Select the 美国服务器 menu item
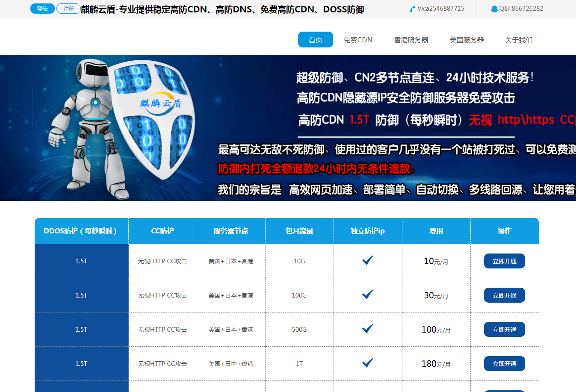This screenshot has width=576, height=392. click(x=467, y=40)
